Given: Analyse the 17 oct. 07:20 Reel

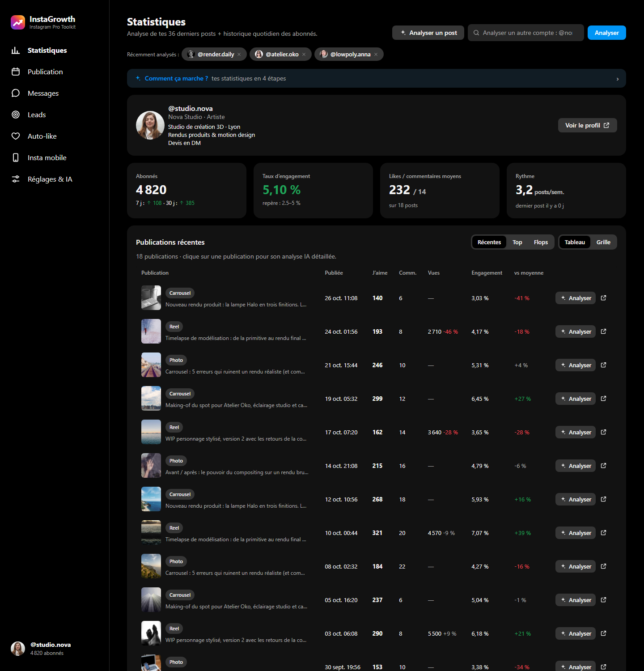Looking at the screenshot, I should pos(576,432).
